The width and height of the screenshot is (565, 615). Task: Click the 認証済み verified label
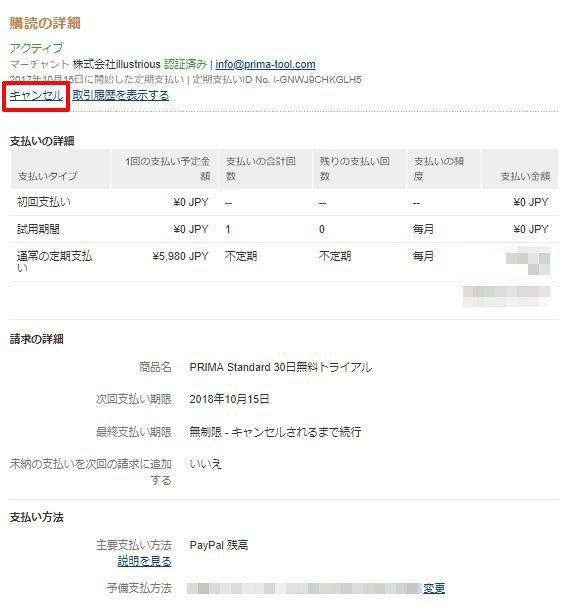pos(185,64)
